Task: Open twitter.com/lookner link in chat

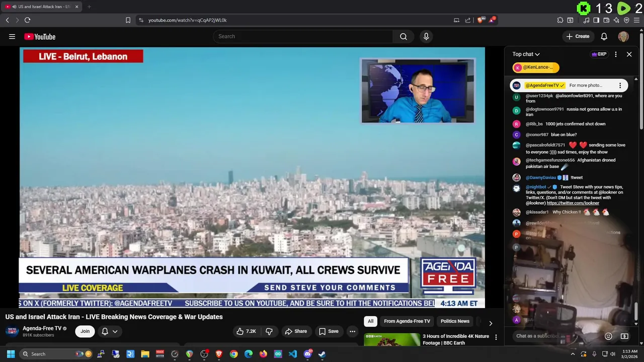Action: [573, 203]
